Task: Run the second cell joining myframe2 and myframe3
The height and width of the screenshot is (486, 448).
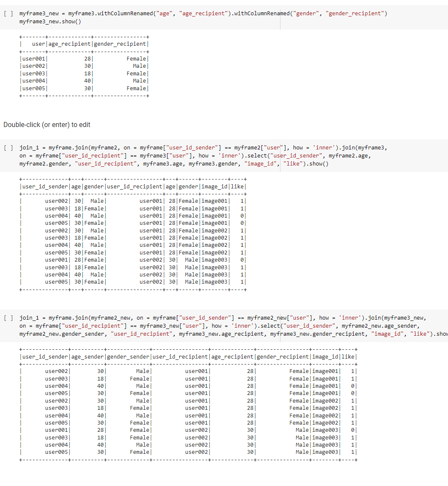Action: [8, 148]
